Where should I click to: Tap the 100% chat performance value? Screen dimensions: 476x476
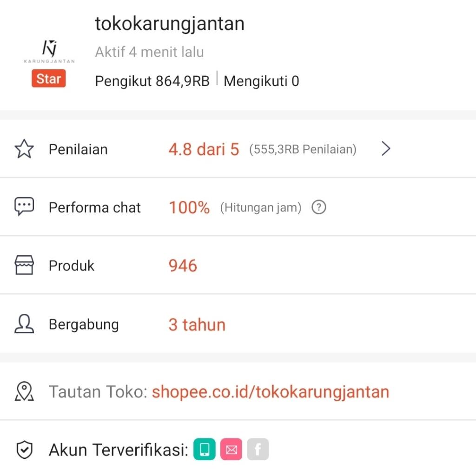click(189, 208)
